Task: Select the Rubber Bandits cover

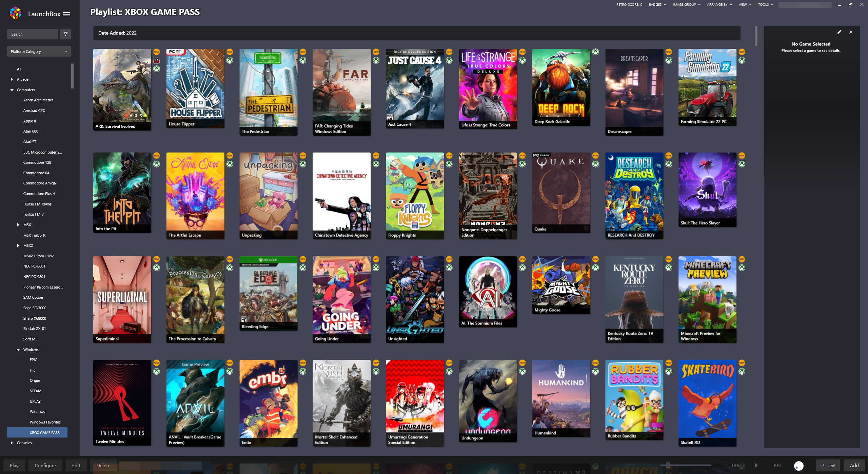Action: pos(634,400)
